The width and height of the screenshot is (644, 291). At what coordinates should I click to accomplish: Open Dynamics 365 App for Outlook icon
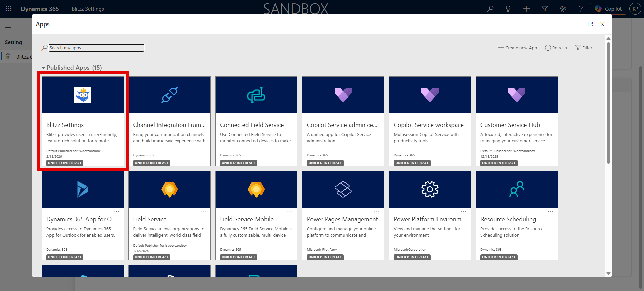(x=83, y=189)
